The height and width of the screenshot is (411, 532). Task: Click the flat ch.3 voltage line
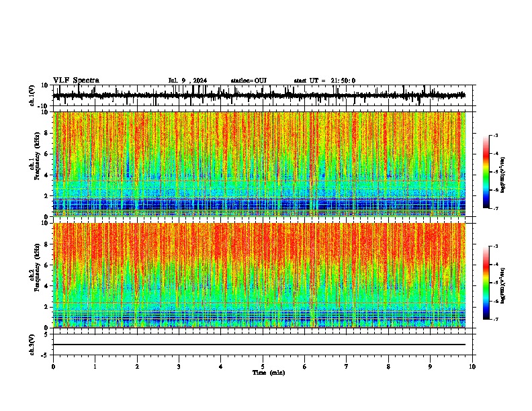click(259, 345)
